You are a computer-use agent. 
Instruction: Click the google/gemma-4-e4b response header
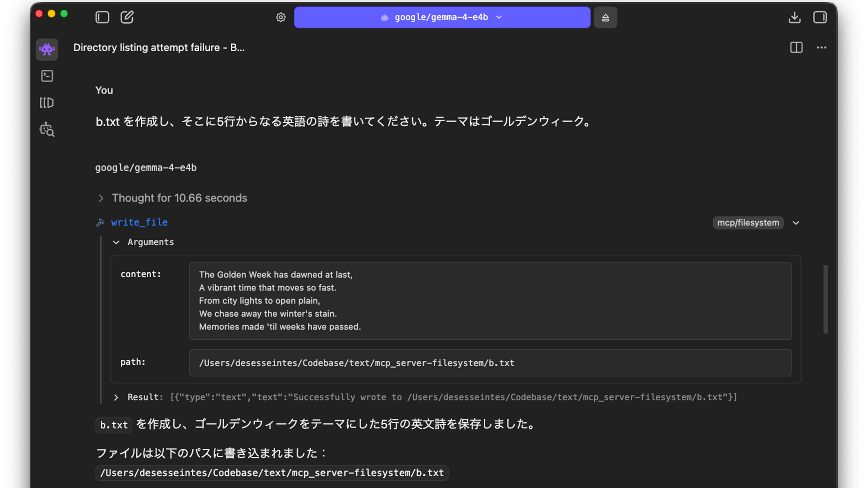[146, 168]
